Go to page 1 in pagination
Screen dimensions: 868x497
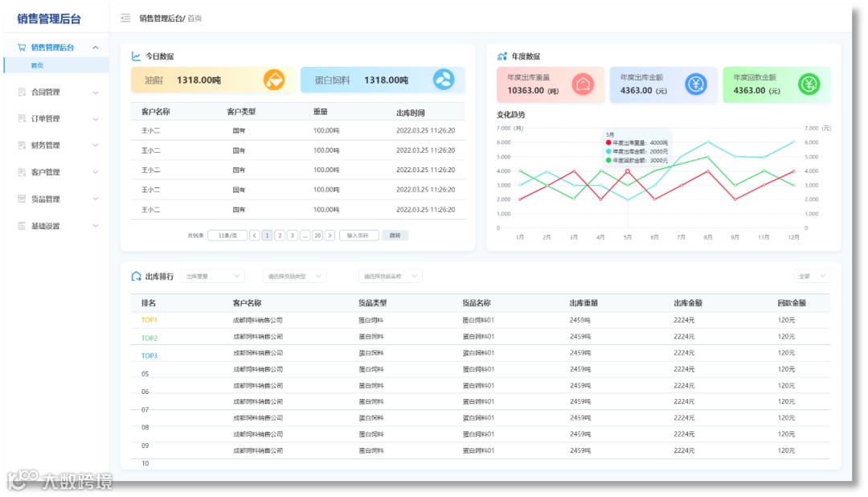click(x=267, y=236)
